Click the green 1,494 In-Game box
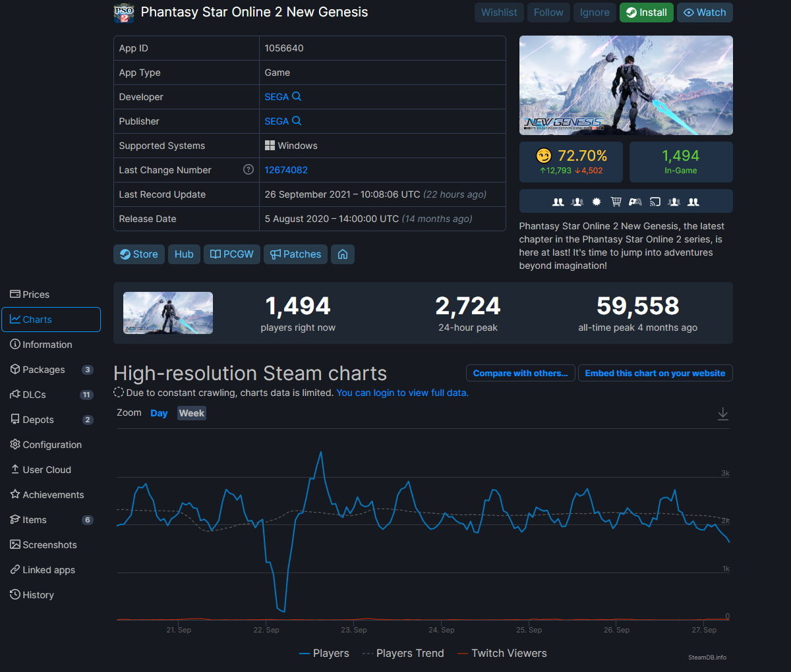 click(x=681, y=162)
